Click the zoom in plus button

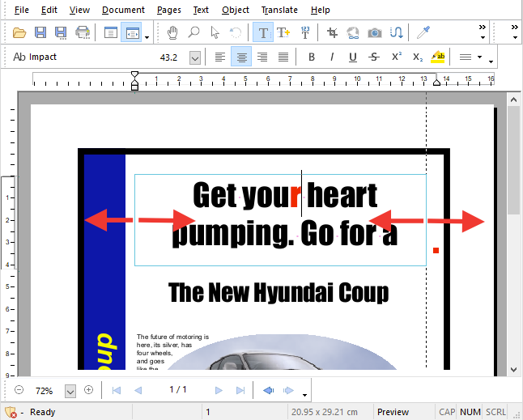point(88,390)
